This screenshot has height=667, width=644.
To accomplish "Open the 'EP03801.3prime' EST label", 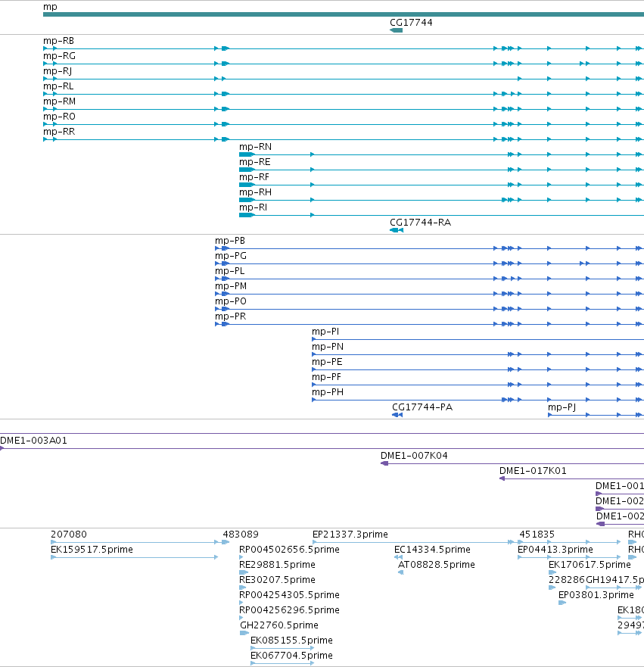I will click(x=596, y=595).
